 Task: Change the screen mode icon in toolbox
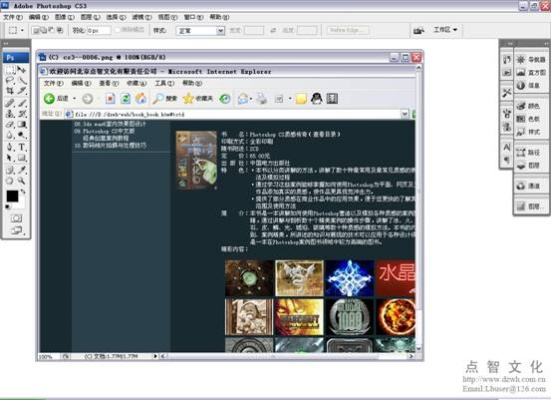[16, 231]
